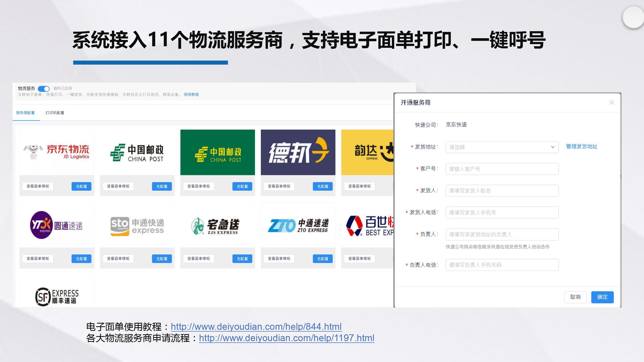Viewport: 644px width, 362px height.
Task: Click the 德邦 logo card
Action: click(298, 152)
